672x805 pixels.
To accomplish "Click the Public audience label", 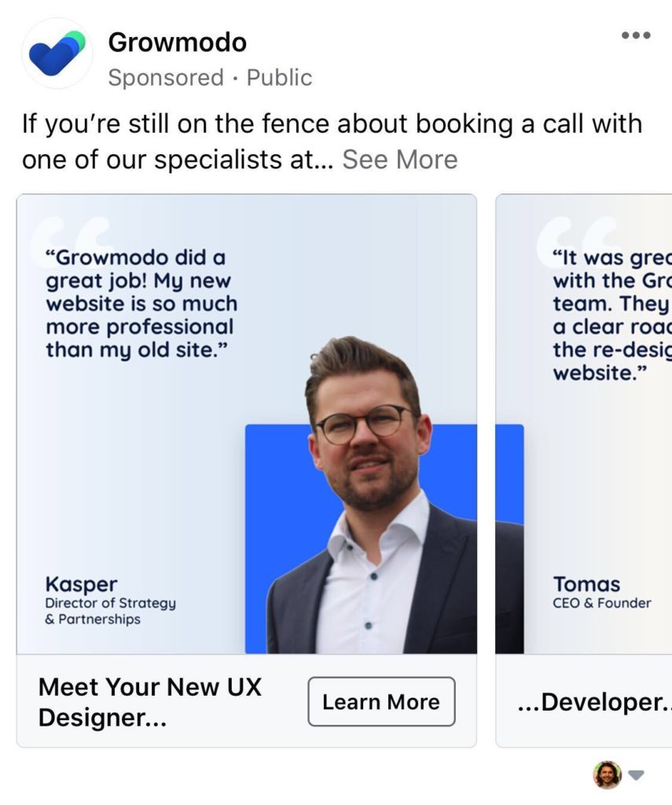I will (x=279, y=78).
